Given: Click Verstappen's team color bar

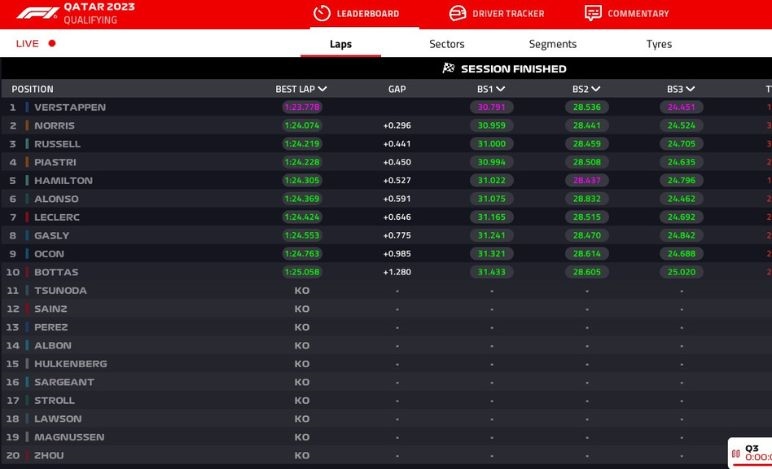Looking at the screenshot, I should (26, 107).
